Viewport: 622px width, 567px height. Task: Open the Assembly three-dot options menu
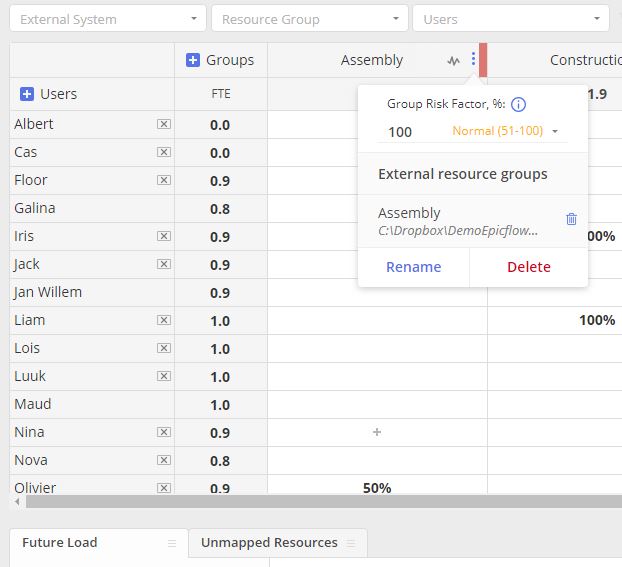[473, 59]
